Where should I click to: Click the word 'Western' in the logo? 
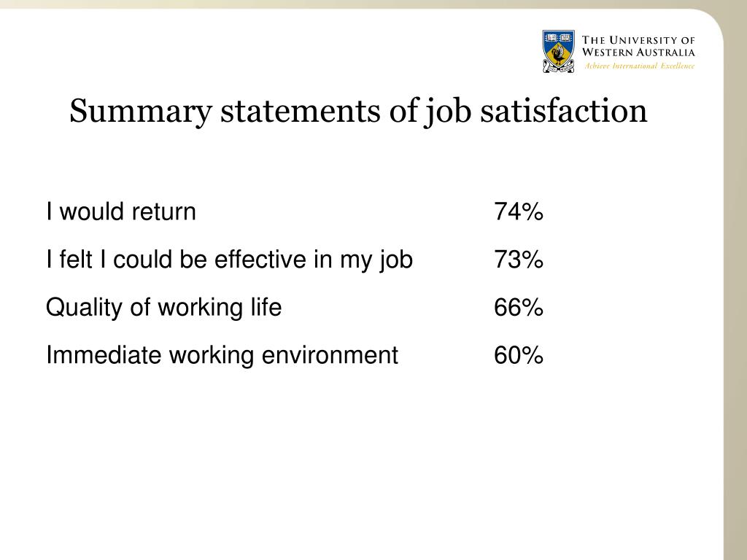[x=607, y=52]
